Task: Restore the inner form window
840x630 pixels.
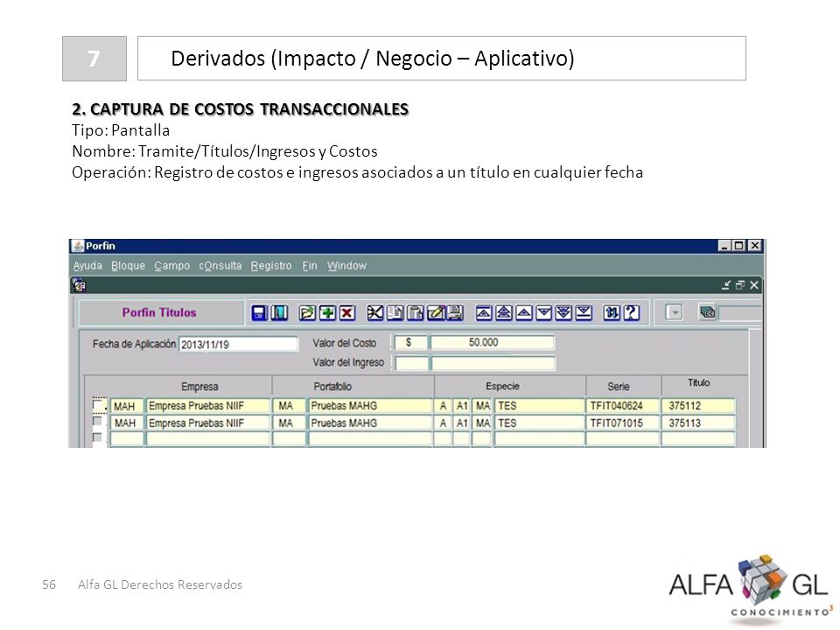Action: pos(740,285)
